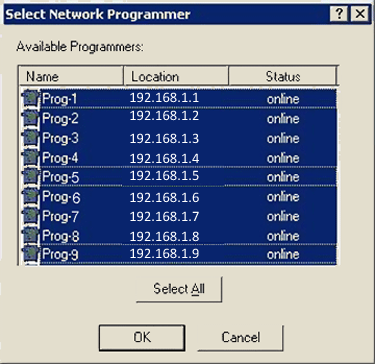Select the Prog-6 name entry
Viewport: 375px width, 364px height.
pos(61,197)
